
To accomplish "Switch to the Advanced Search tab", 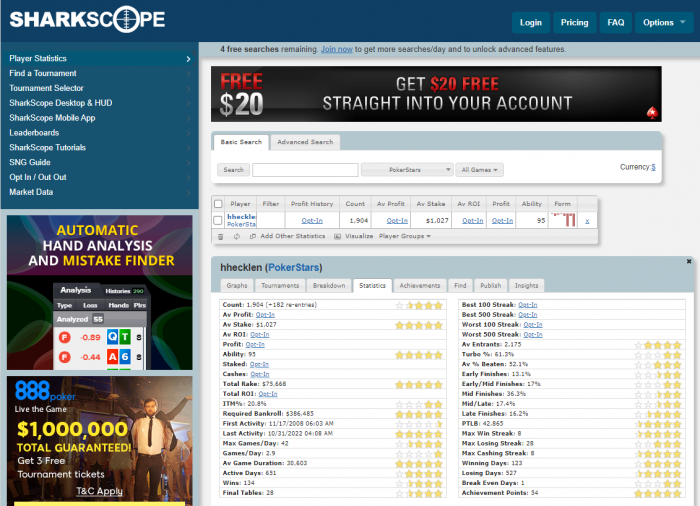I will click(305, 142).
